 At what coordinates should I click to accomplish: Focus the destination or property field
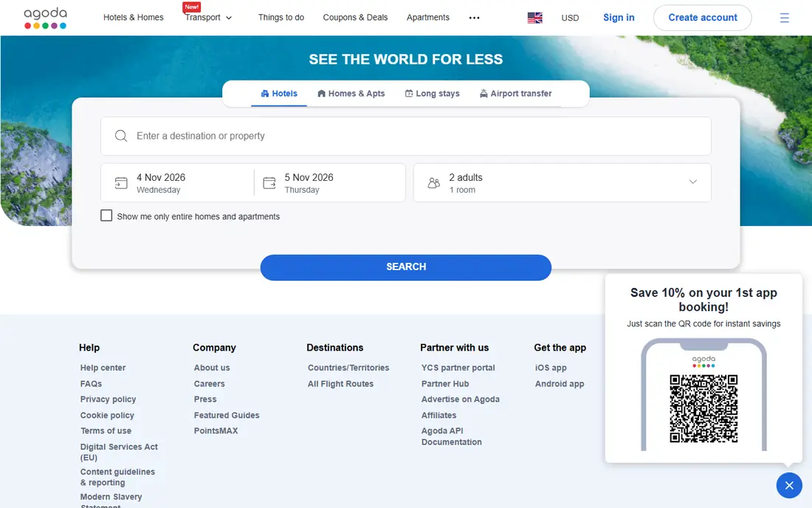tap(406, 136)
